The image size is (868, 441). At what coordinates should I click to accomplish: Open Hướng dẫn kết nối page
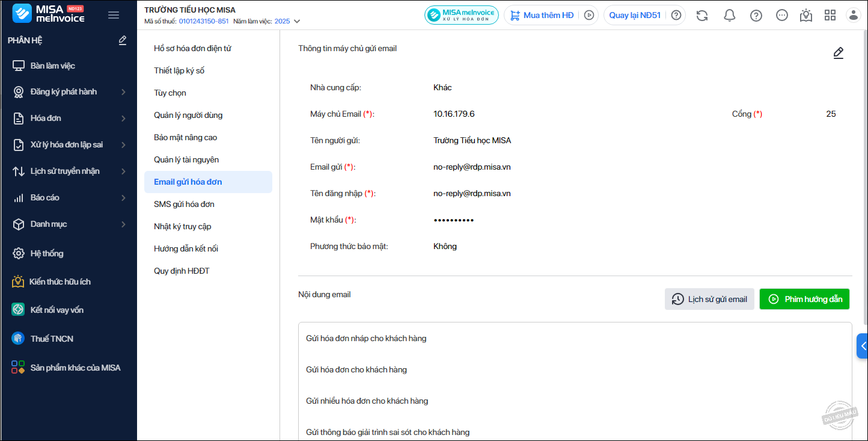coord(208,248)
